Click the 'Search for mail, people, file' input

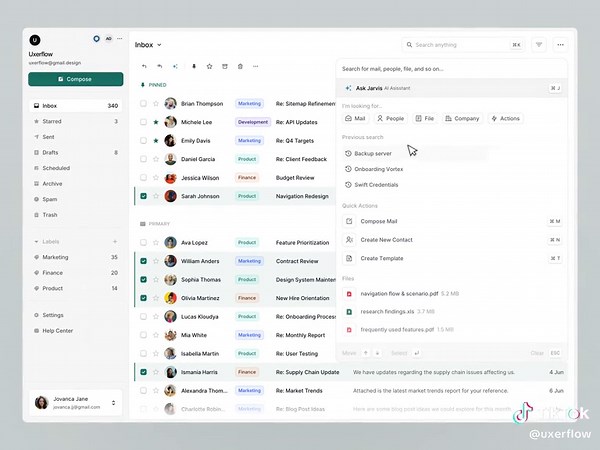pos(452,69)
